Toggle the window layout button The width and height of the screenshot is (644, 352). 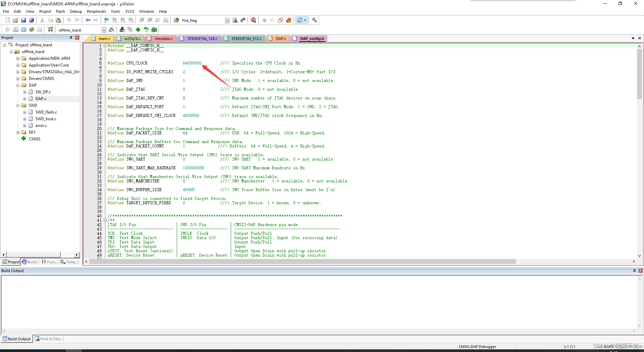point(300,20)
